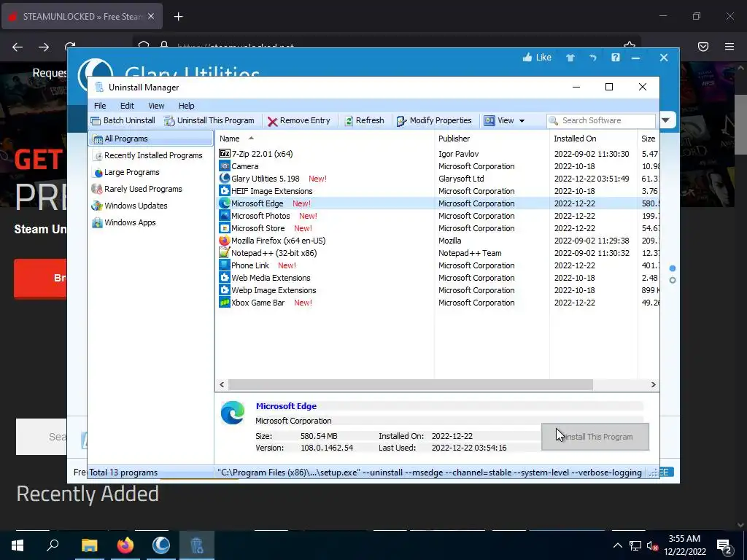Click the Microsoft Edge title link
Image resolution: width=747 pixels, height=560 pixels.
tap(286, 406)
